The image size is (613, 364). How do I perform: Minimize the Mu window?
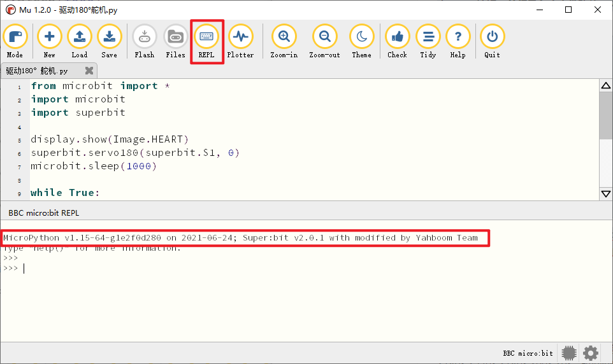click(540, 10)
